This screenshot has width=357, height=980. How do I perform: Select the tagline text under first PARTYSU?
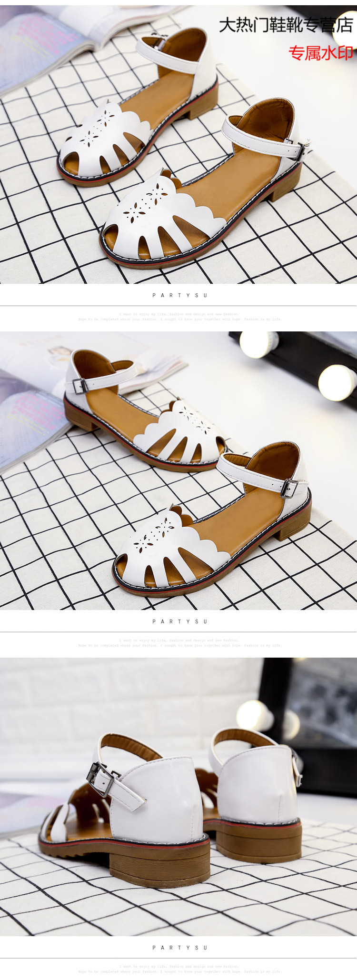click(179, 317)
